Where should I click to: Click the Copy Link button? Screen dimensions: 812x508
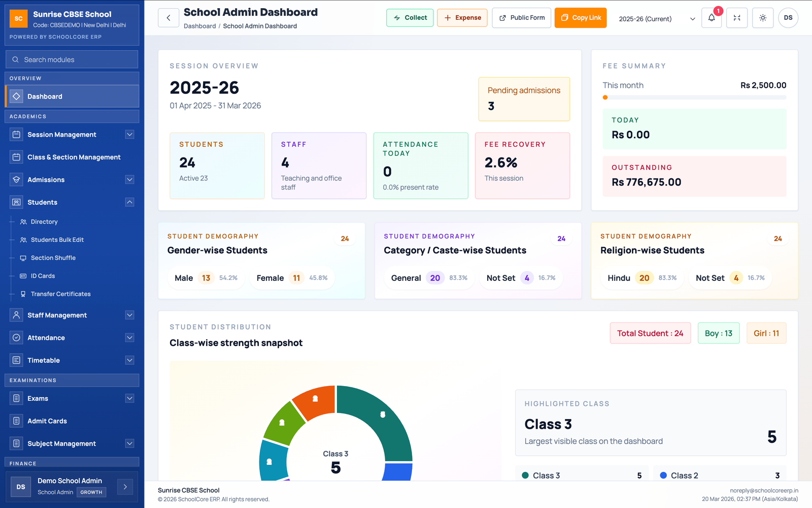point(580,17)
